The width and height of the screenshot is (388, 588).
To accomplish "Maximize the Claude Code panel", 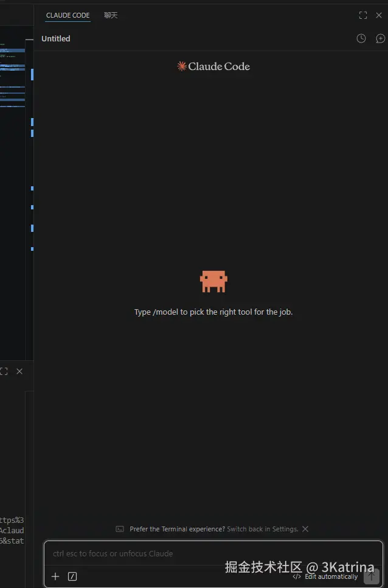I will click(x=363, y=15).
